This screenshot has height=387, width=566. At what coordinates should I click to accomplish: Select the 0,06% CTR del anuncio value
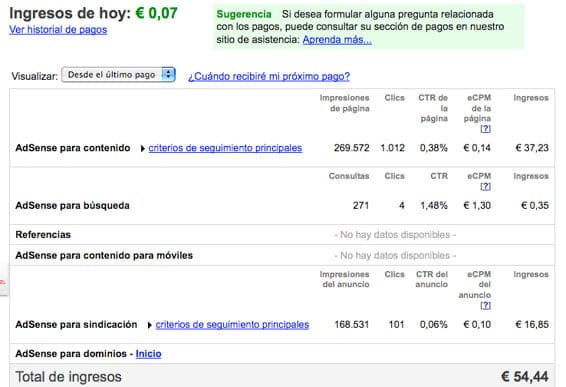coord(434,325)
